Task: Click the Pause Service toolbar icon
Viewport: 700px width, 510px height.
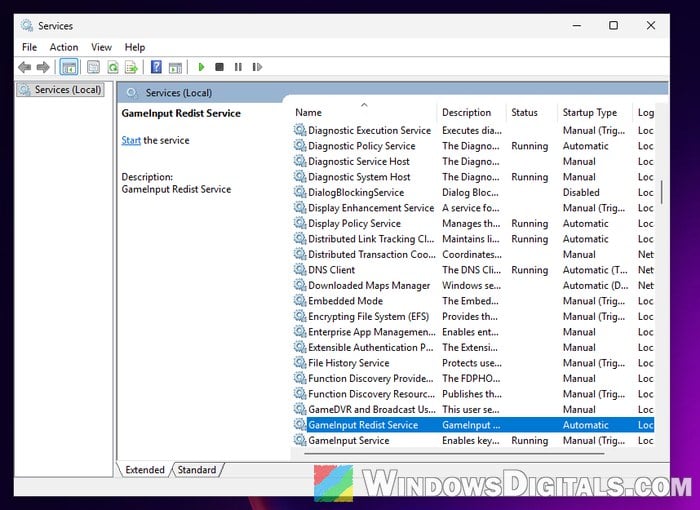Action: click(238, 67)
